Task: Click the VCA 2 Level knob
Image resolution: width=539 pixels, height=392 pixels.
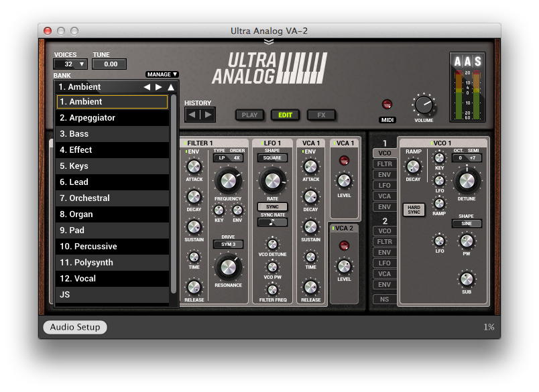Action: pyautogui.click(x=344, y=266)
